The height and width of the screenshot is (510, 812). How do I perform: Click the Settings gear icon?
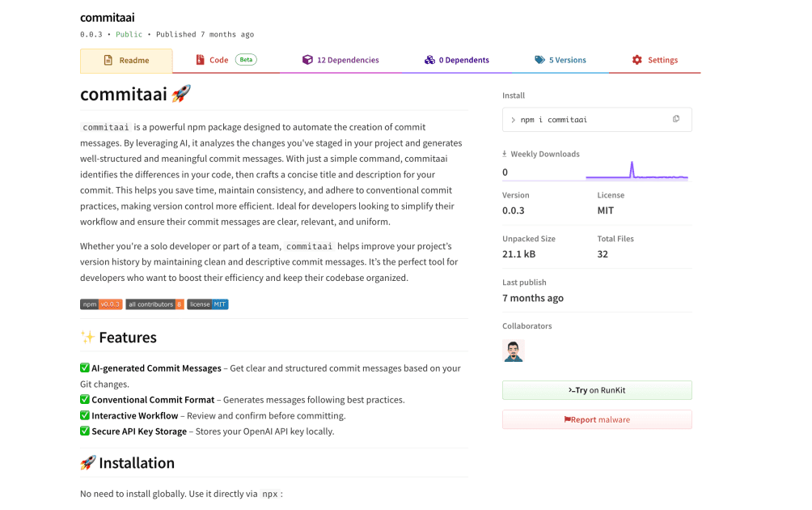[637, 60]
